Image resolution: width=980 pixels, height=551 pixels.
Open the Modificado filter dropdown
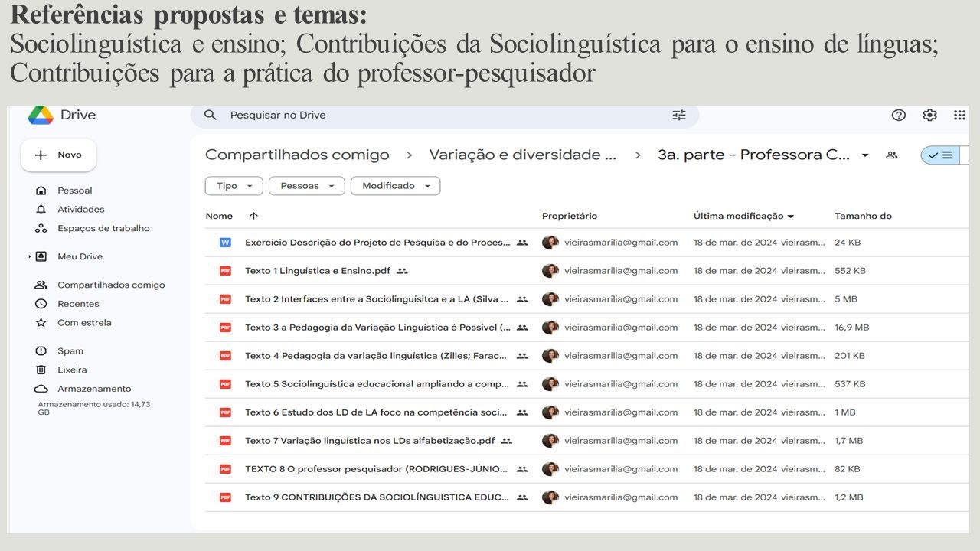point(395,186)
